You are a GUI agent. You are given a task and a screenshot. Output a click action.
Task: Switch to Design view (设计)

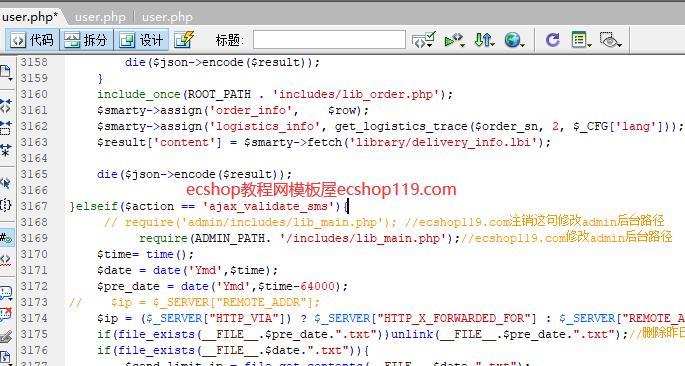pyautogui.click(x=142, y=40)
